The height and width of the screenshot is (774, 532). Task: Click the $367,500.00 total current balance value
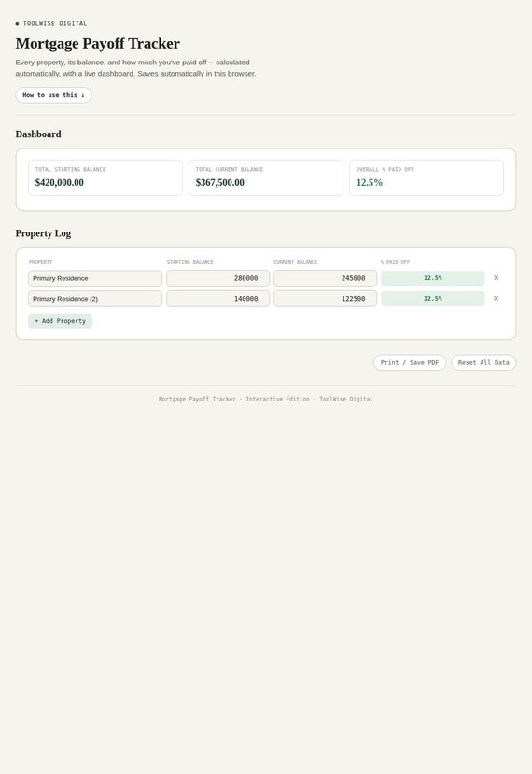click(x=220, y=183)
